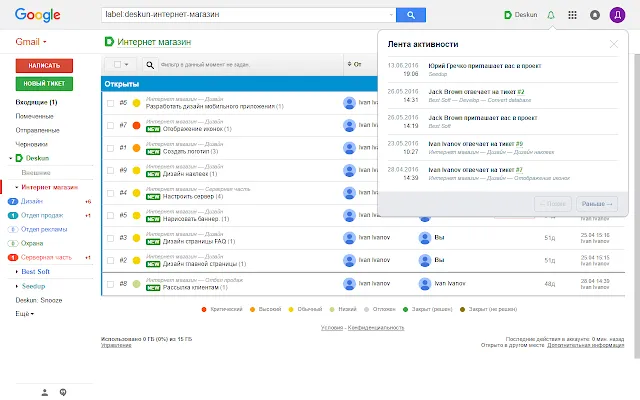This screenshot has width=640, height=400.
Task: Click the filter magnifier icon in toolbar
Action: pos(150,64)
